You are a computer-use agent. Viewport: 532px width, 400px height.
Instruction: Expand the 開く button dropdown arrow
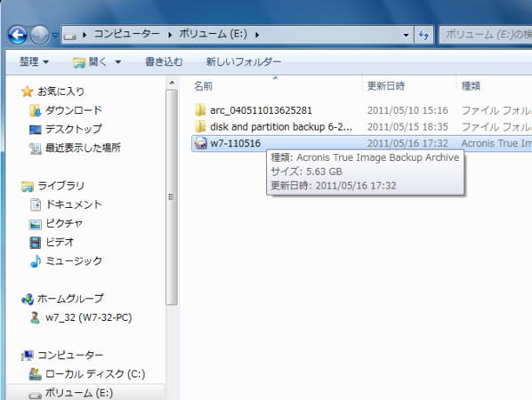118,61
